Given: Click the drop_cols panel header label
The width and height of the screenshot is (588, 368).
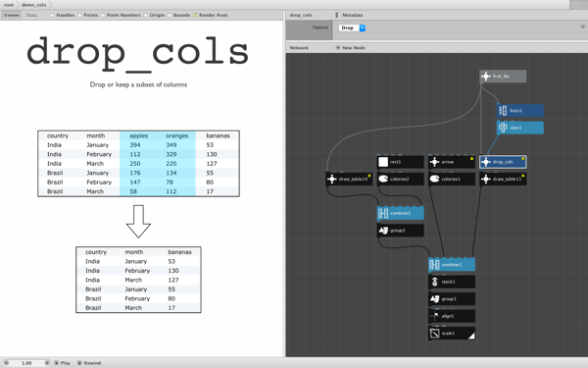Looking at the screenshot, I should pos(301,15).
